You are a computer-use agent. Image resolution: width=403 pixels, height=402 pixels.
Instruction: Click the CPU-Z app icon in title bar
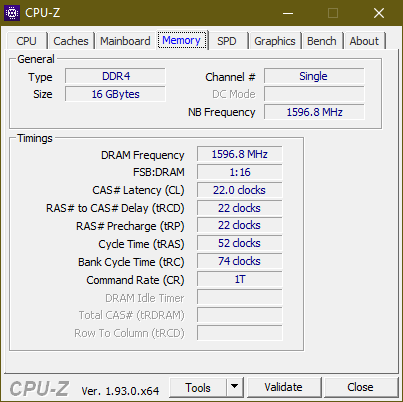click(12, 13)
